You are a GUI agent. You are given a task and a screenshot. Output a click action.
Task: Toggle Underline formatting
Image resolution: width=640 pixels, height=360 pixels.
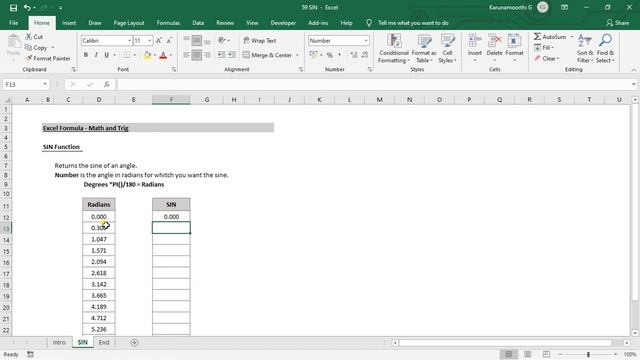tap(107, 55)
